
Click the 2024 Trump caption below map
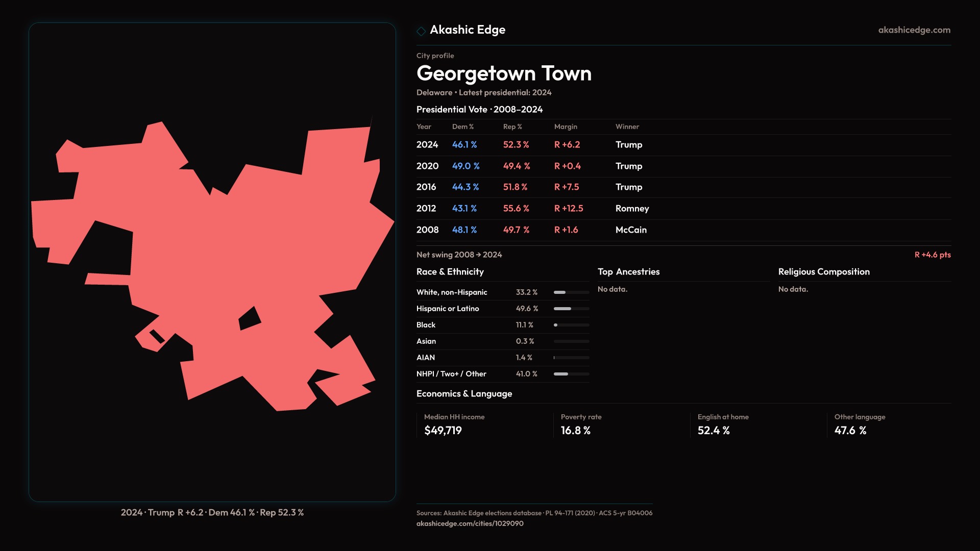coord(212,512)
